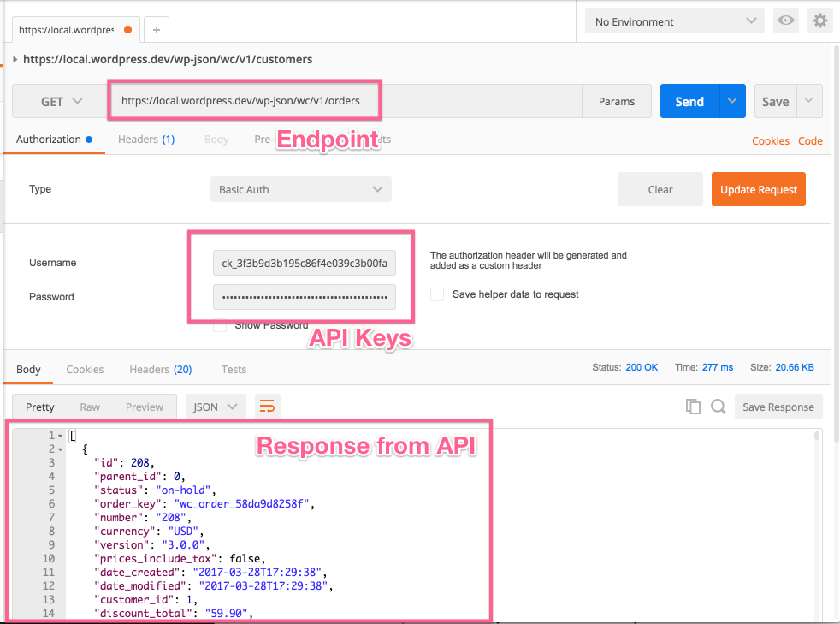Image resolution: width=840 pixels, height=624 pixels.
Task: Expand the Basic Auth type dropdown
Action: [300, 190]
